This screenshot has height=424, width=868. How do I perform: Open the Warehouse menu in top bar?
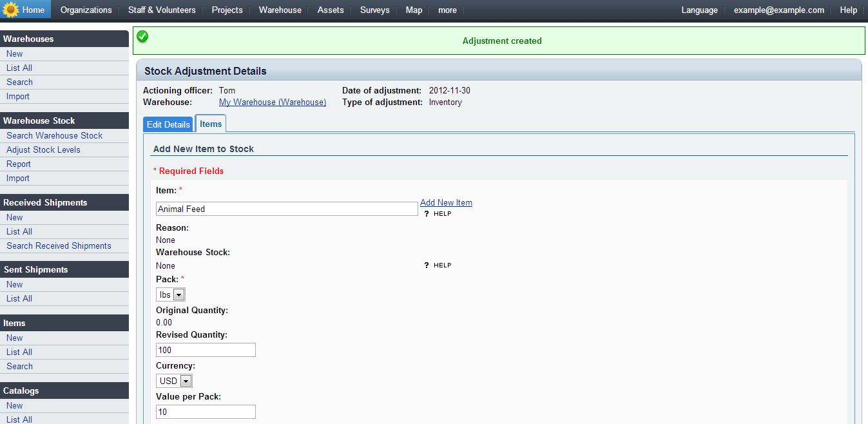pos(280,10)
